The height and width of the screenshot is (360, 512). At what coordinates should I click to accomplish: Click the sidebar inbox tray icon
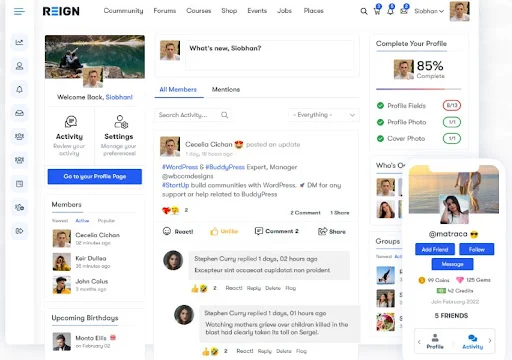pos(19,113)
